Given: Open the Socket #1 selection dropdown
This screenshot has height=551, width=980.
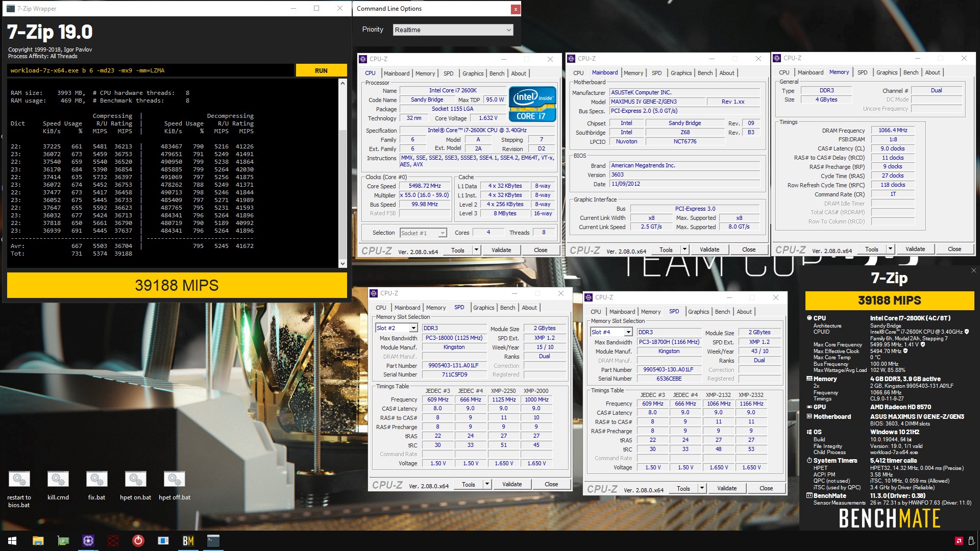Looking at the screenshot, I should pos(423,233).
